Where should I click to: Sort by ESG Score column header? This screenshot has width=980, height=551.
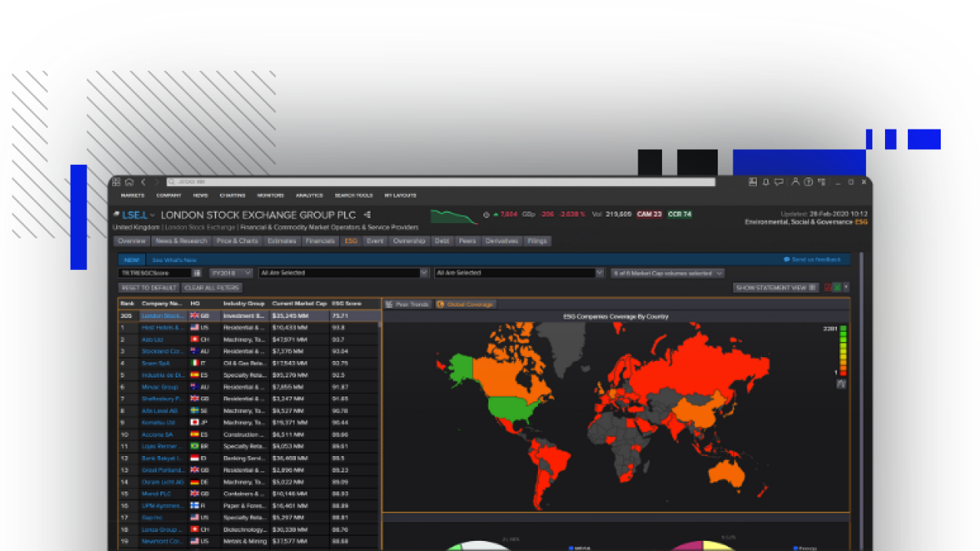[346, 303]
